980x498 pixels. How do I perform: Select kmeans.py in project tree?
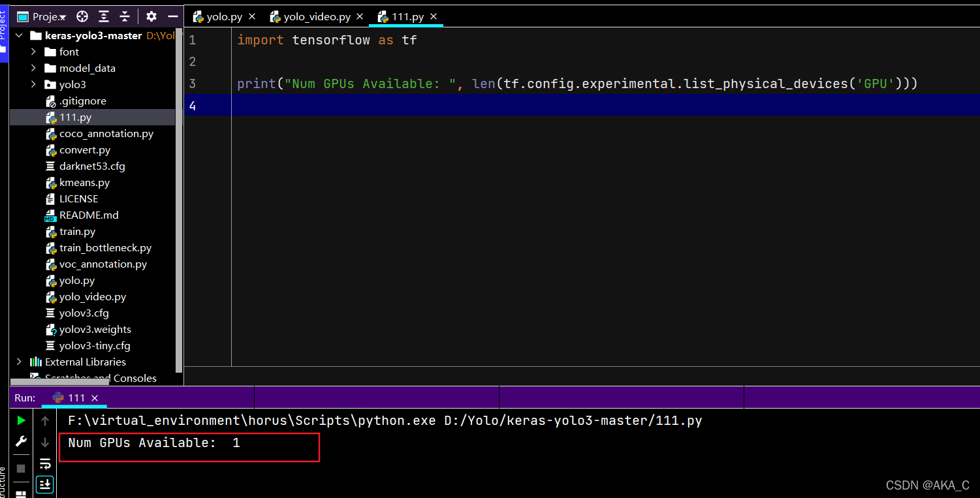click(84, 182)
